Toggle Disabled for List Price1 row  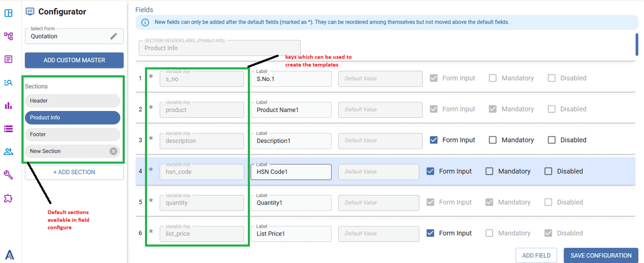(548, 233)
